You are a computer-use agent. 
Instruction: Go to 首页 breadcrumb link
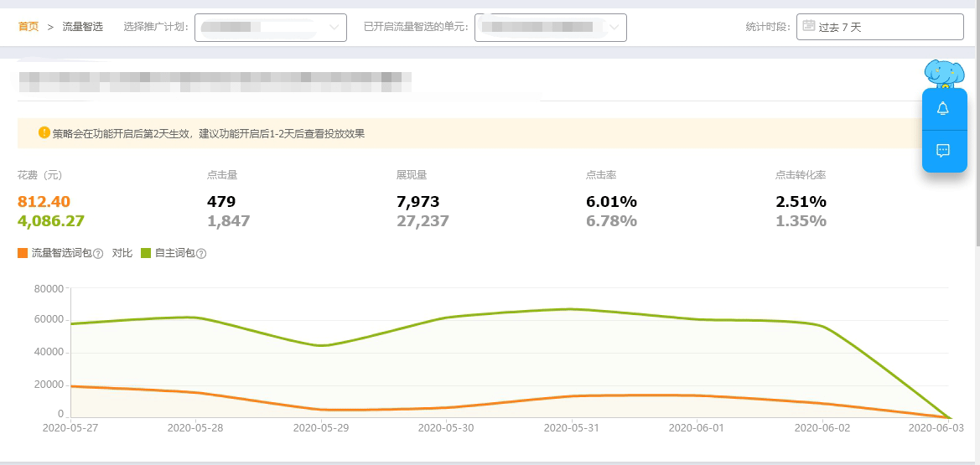[29, 27]
